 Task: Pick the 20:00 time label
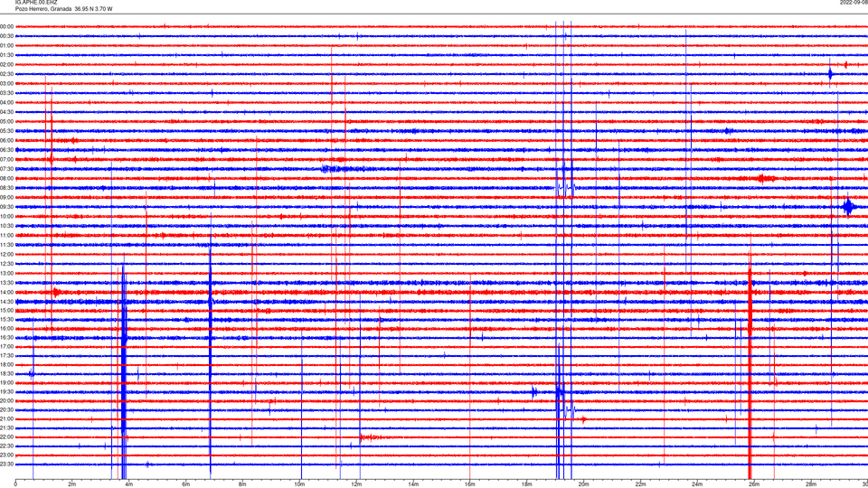pos(6,401)
